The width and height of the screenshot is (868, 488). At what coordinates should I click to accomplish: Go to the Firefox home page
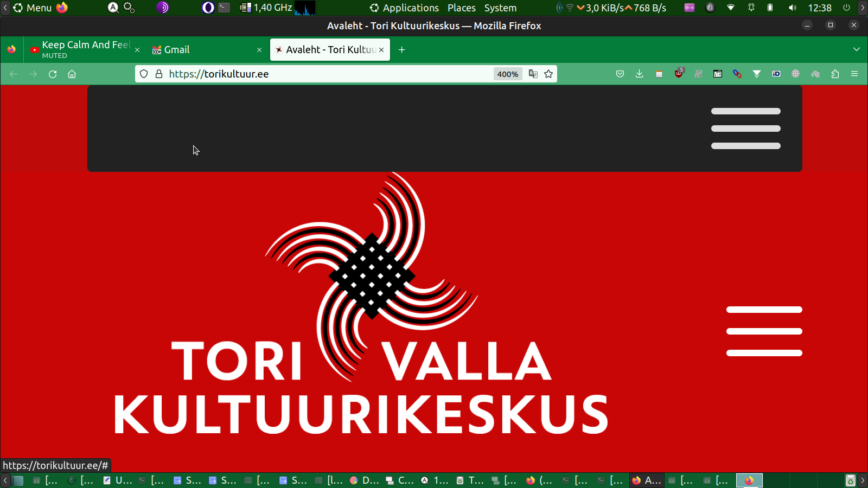click(x=72, y=74)
